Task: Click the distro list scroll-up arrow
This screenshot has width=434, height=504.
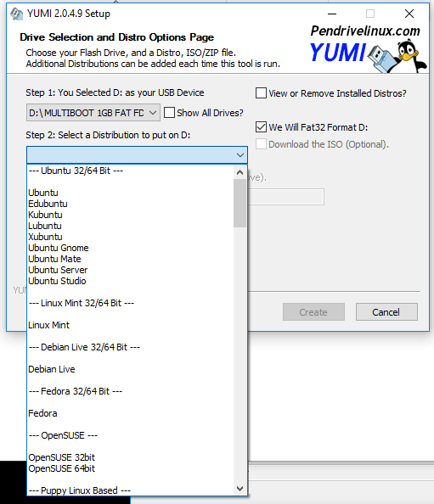Action: (x=240, y=172)
